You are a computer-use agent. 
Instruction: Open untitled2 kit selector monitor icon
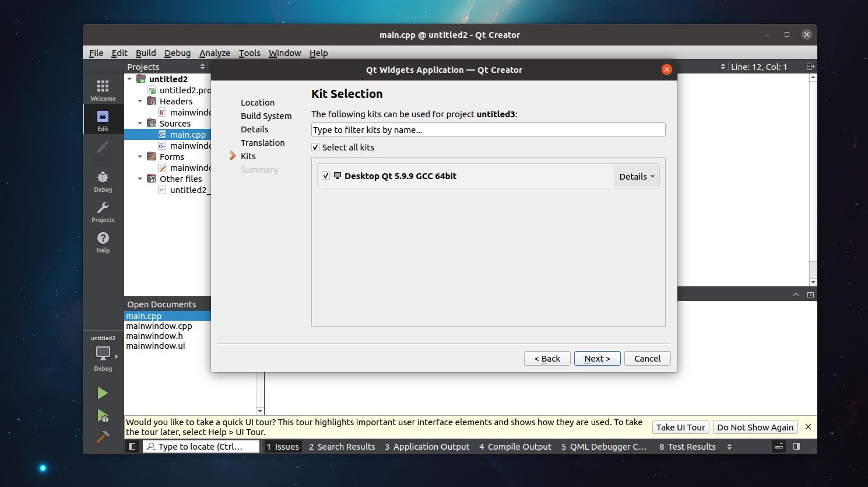click(103, 353)
